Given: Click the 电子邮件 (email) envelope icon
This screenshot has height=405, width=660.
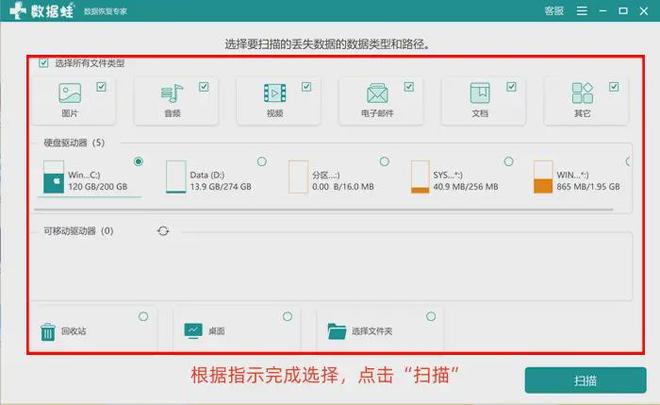Looking at the screenshot, I should tap(377, 94).
